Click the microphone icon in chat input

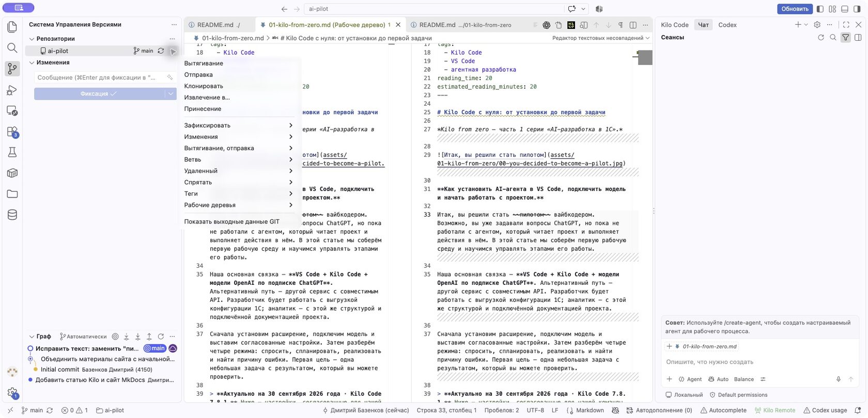click(x=839, y=379)
